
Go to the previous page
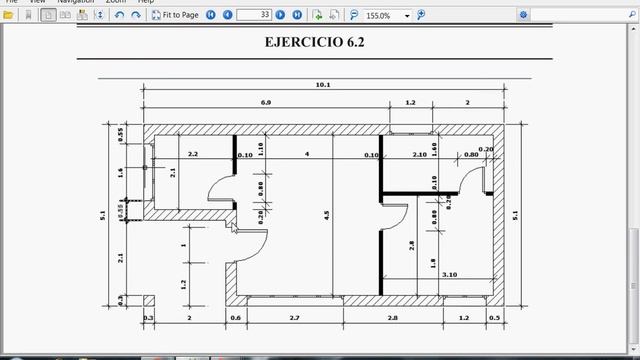tap(227, 15)
